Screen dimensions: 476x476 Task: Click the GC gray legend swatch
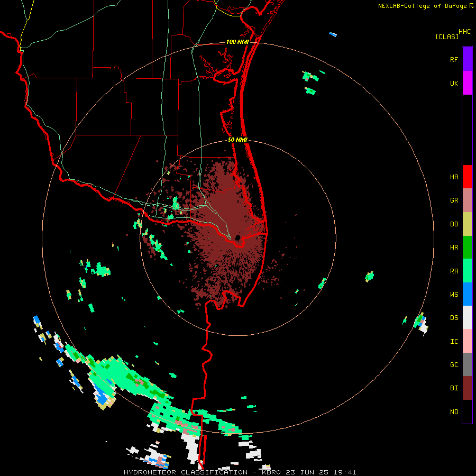pyautogui.click(x=467, y=364)
